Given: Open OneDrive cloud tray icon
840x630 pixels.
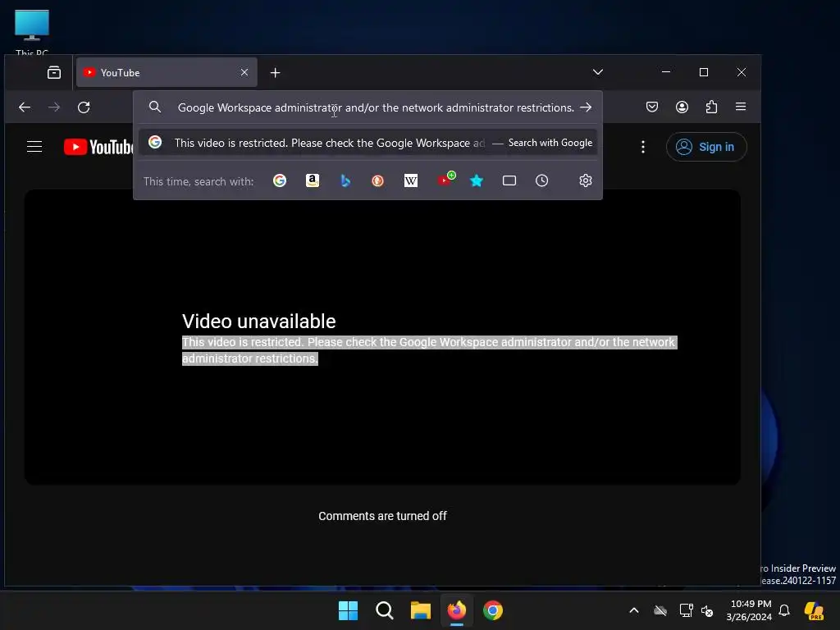Looking at the screenshot, I should (660, 610).
